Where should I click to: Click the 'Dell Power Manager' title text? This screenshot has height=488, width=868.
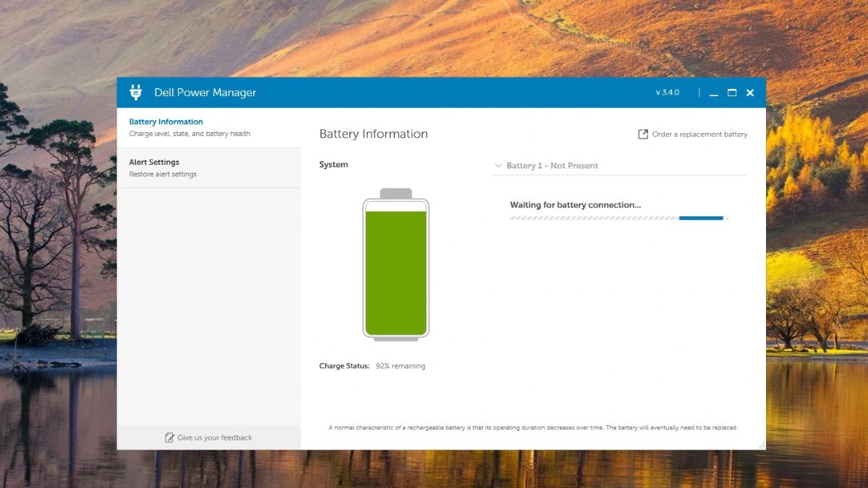click(205, 93)
